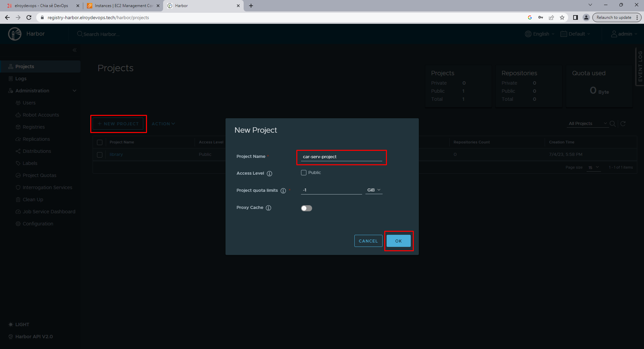Open the GiB quota unit dropdown

[374, 190]
